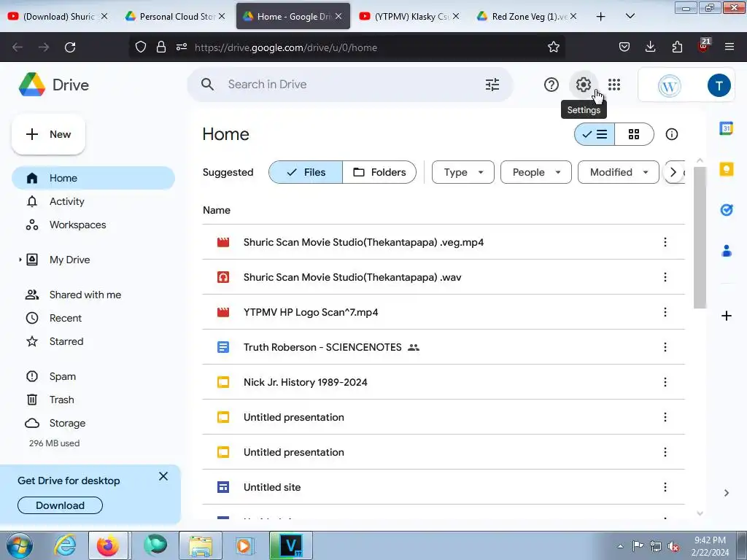This screenshot has width=747, height=560.
Task: Click the WordPress logo icon
Action: click(669, 86)
